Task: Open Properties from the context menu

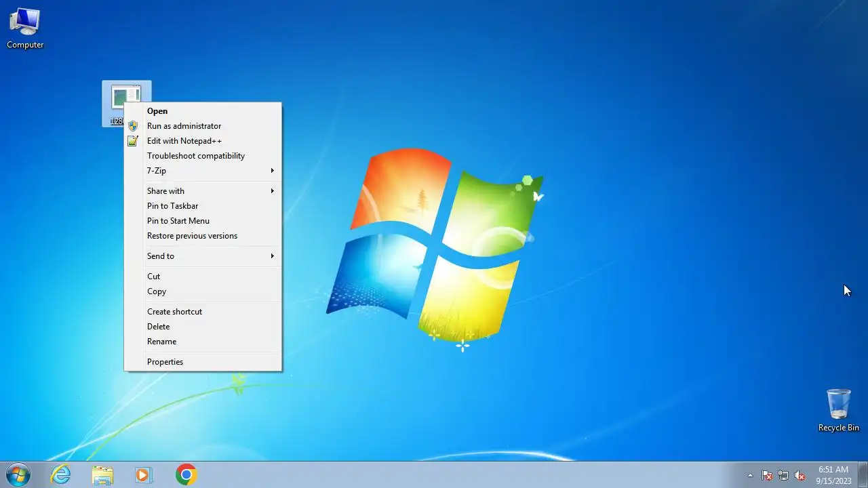Action: [x=203, y=362]
